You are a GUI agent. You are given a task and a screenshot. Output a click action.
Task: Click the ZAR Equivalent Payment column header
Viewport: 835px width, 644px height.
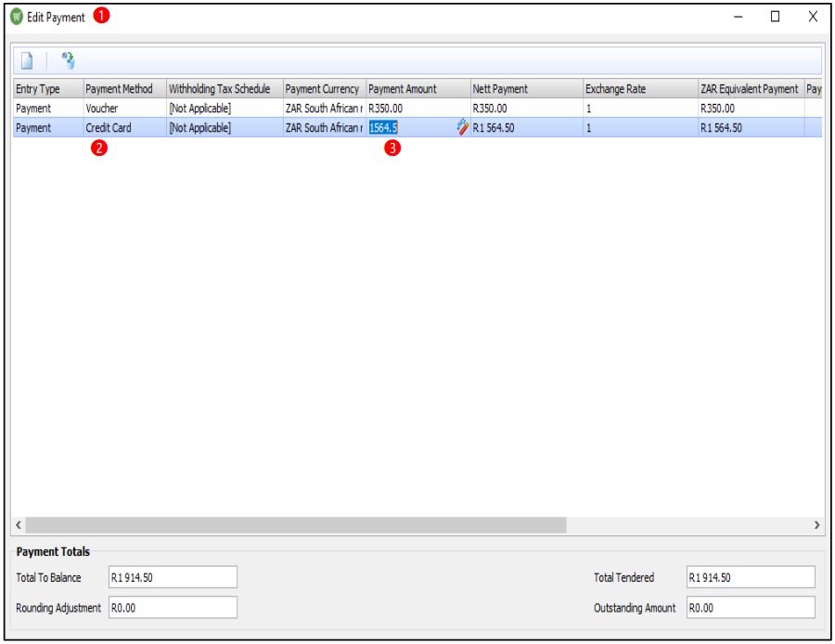751,89
